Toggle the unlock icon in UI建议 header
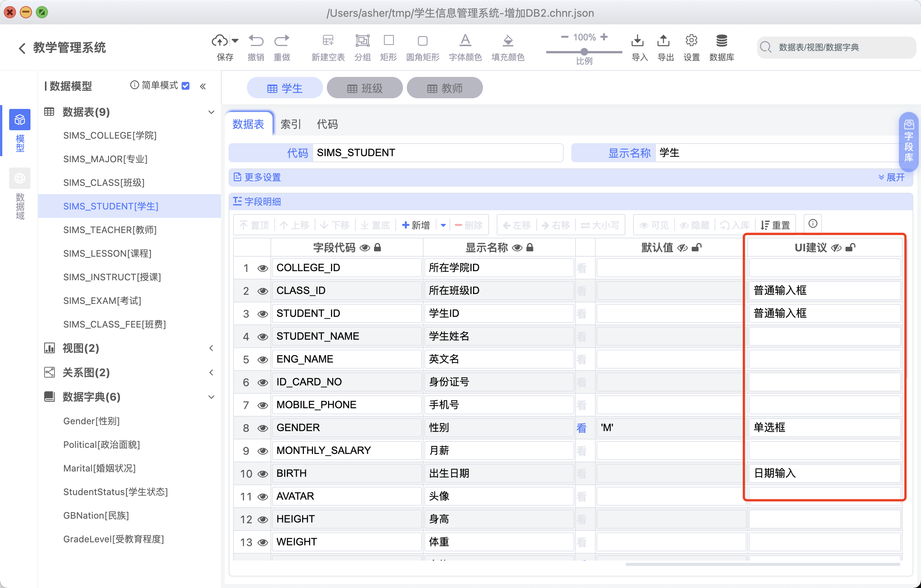Viewport: 921px width, 588px height. pyautogui.click(x=850, y=248)
